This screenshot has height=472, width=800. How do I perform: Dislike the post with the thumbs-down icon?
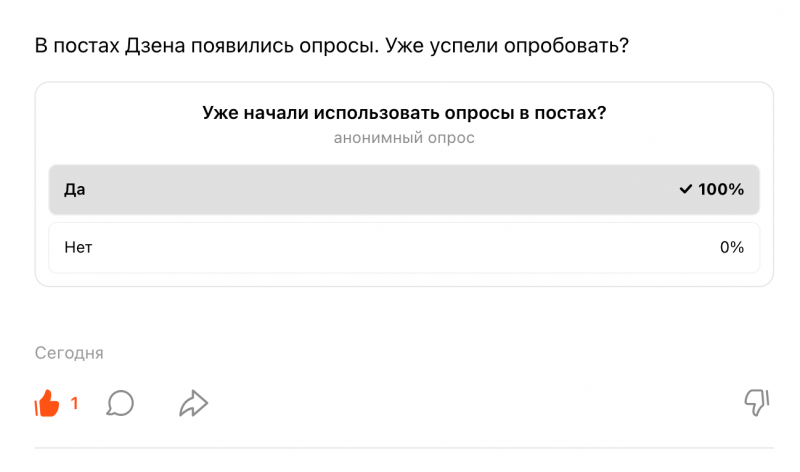(756, 403)
